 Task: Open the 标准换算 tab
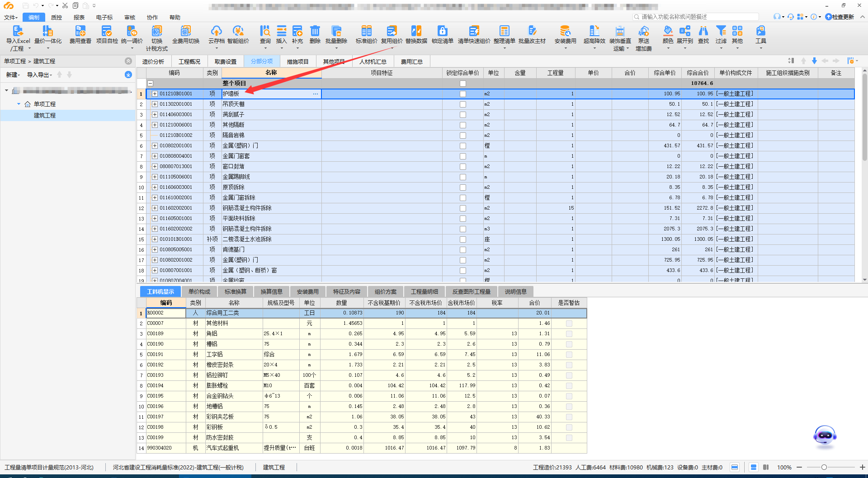pos(236,292)
